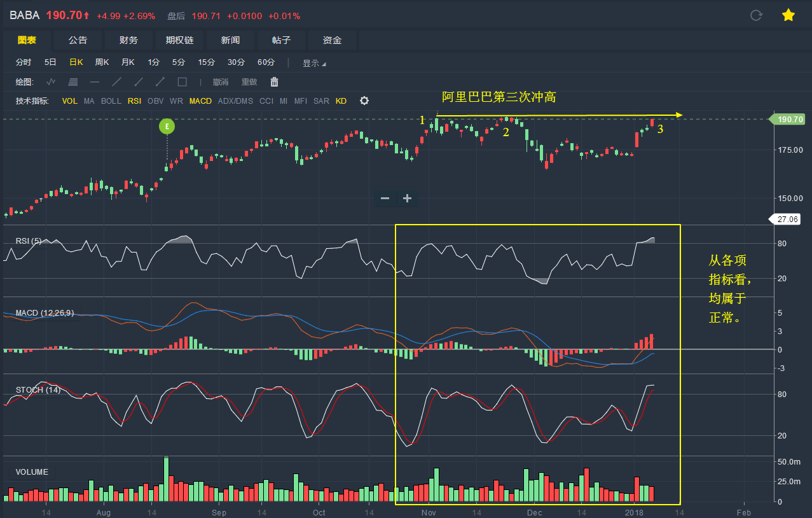
Task: Select the 5分 five-minute period
Action: pos(178,62)
